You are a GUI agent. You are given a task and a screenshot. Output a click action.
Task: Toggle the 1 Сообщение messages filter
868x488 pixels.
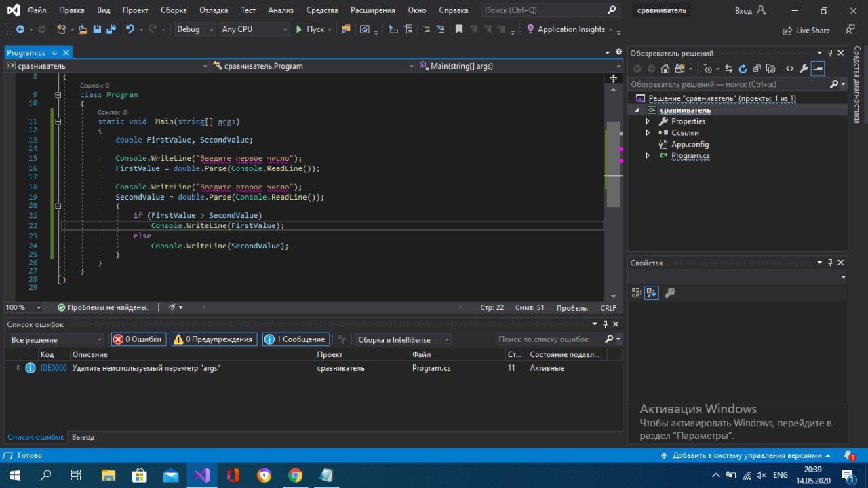point(295,339)
